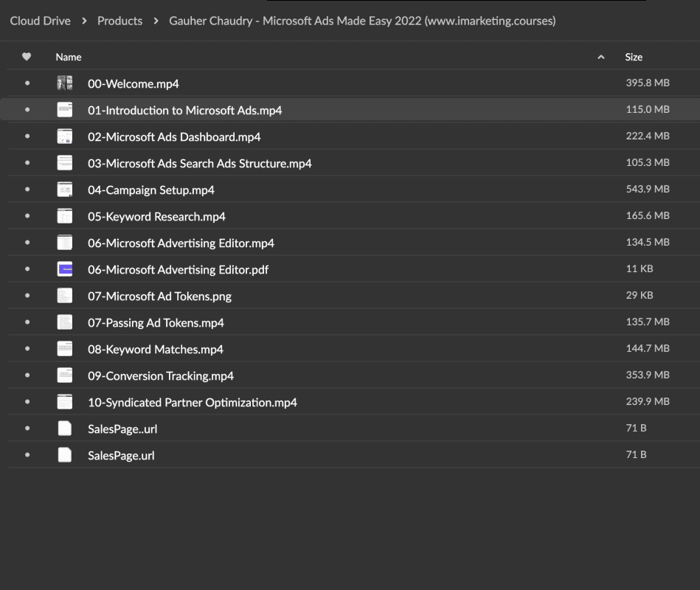Viewport: 700px width, 590px height.
Task: Click file icon for 10-Syndicated Partner Optimization.mp4
Action: tap(65, 402)
